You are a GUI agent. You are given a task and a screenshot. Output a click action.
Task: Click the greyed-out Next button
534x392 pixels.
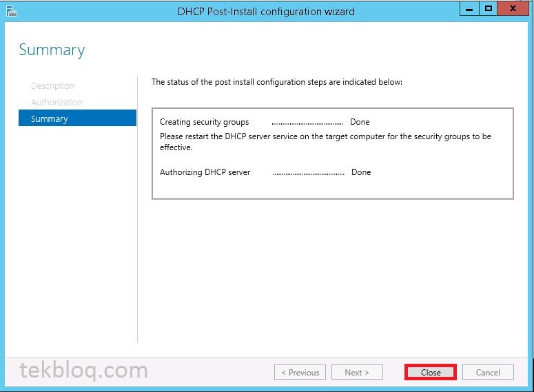[x=357, y=372]
